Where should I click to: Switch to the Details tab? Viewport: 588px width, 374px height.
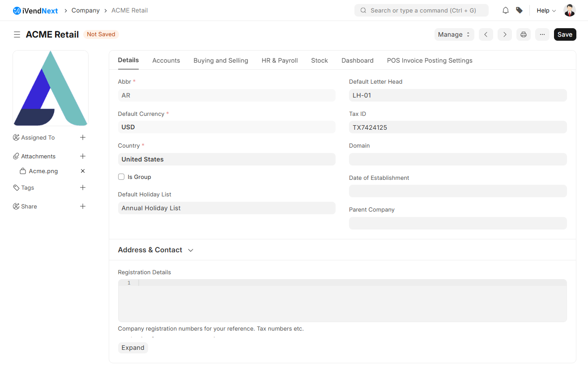click(x=128, y=60)
